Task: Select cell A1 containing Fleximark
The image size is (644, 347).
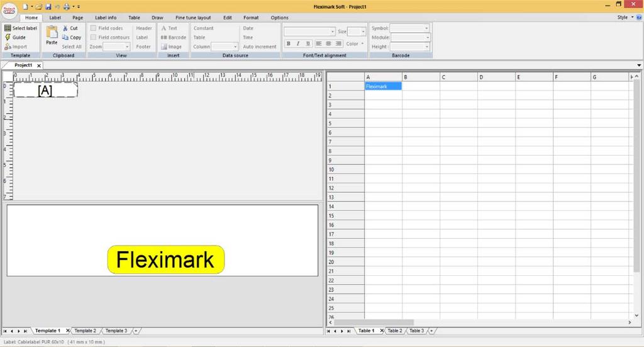Action: click(x=383, y=86)
